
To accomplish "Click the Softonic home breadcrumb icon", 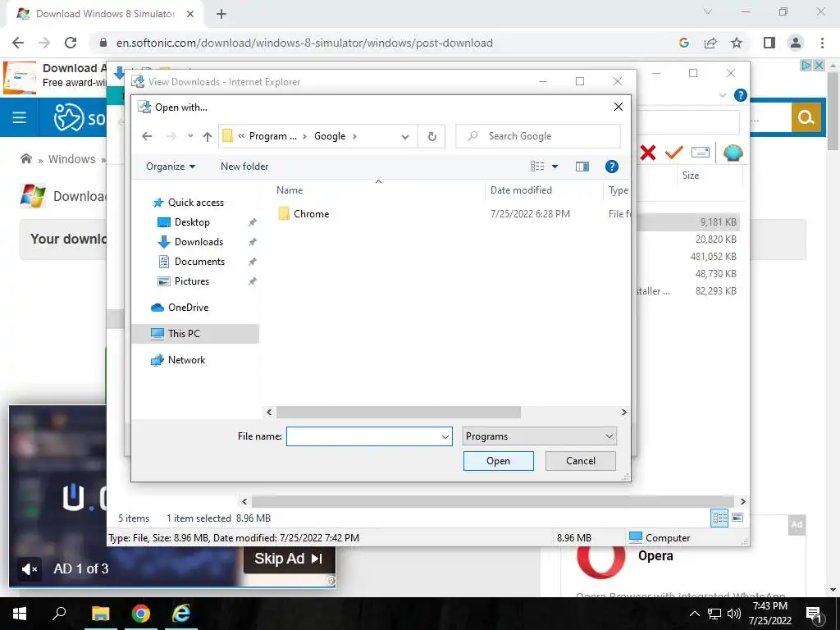I will point(25,158).
